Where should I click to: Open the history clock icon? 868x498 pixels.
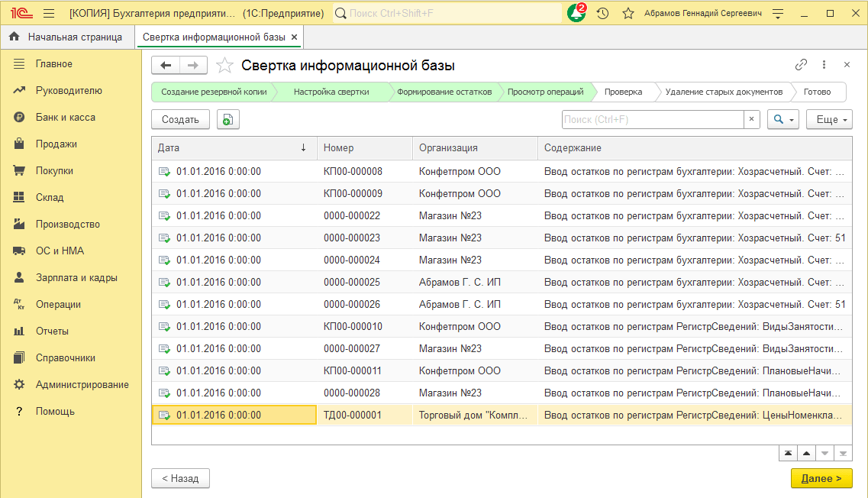(603, 13)
